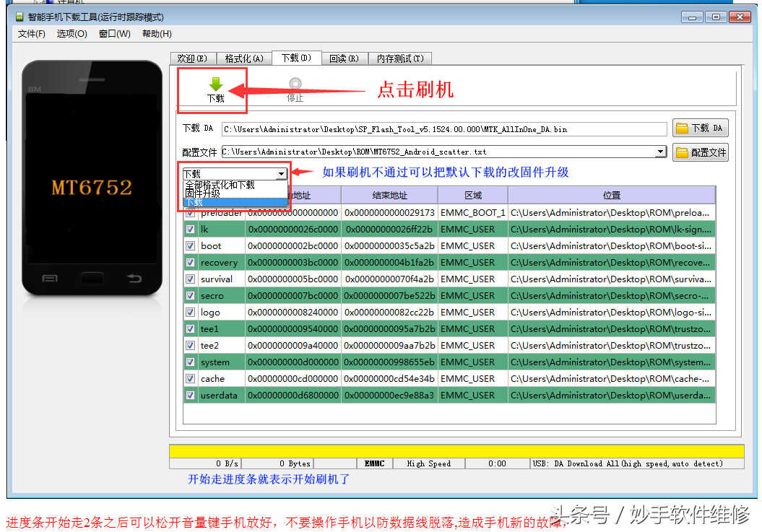
Task: Open the 文件(F) menu
Action: point(31,34)
